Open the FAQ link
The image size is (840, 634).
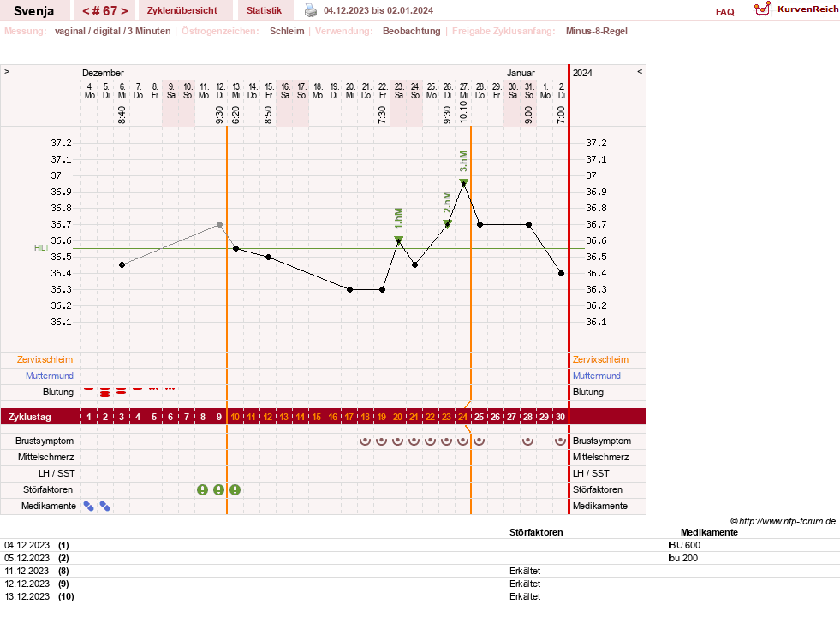tap(724, 12)
